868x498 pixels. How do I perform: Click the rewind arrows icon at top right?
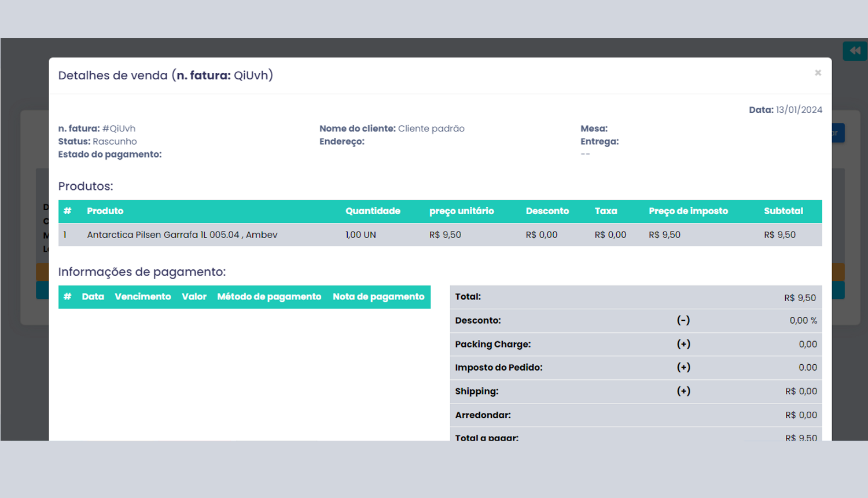[x=855, y=51]
